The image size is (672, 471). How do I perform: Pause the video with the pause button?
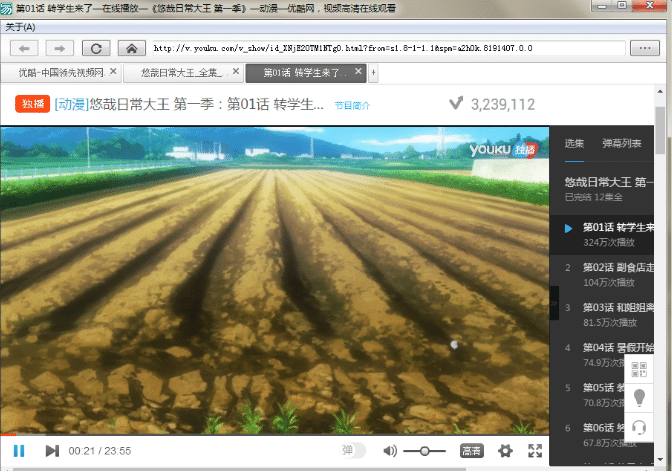(x=18, y=451)
